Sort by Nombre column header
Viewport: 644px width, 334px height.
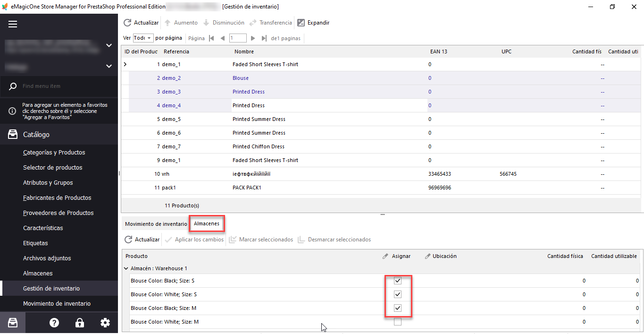pos(244,51)
